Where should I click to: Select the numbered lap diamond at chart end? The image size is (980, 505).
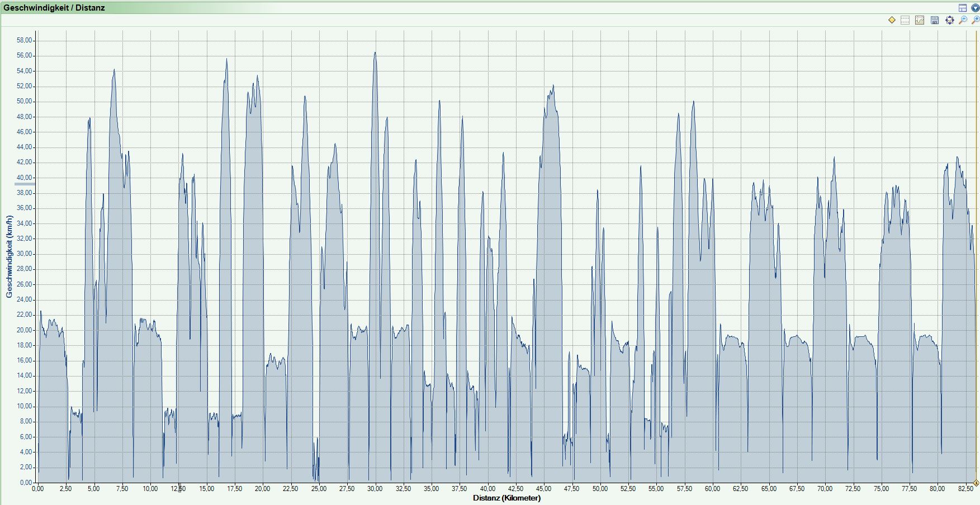click(x=976, y=483)
